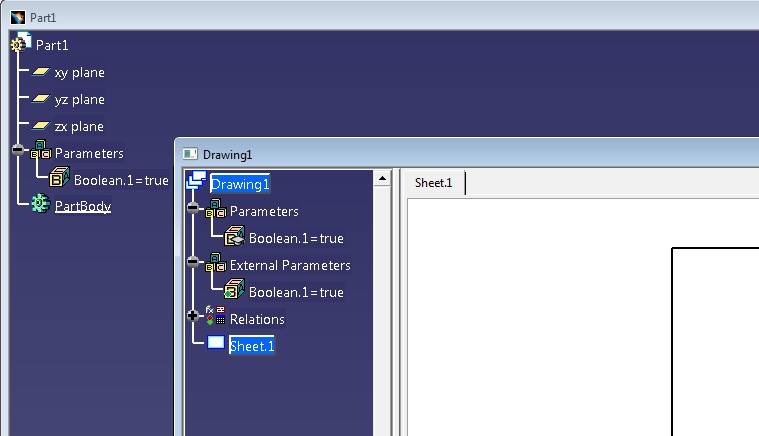Image resolution: width=759 pixels, height=436 pixels.
Task: Click Boolean.1 icon under External Parameters
Action: 234,289
